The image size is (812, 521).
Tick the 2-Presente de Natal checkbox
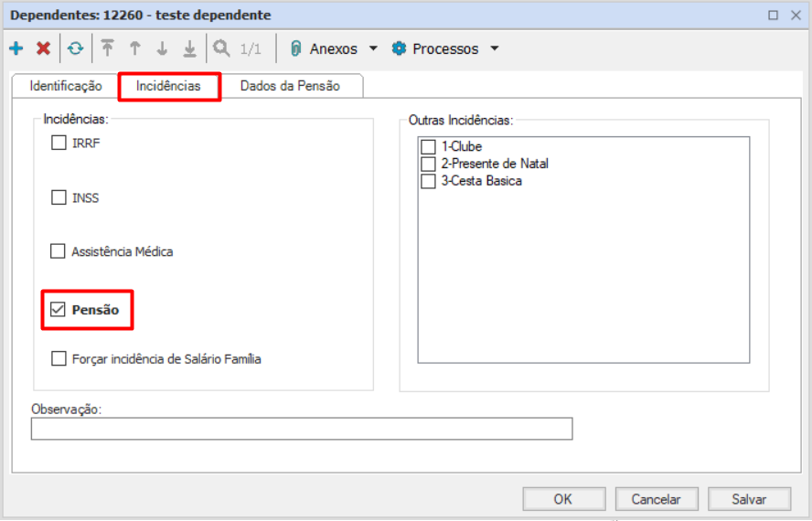[x=428, y=165]
